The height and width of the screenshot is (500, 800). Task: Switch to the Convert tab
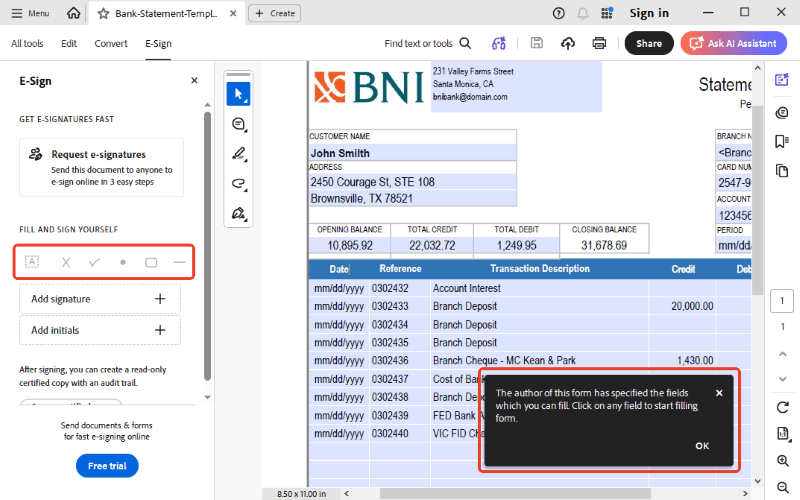click(111, 43)
